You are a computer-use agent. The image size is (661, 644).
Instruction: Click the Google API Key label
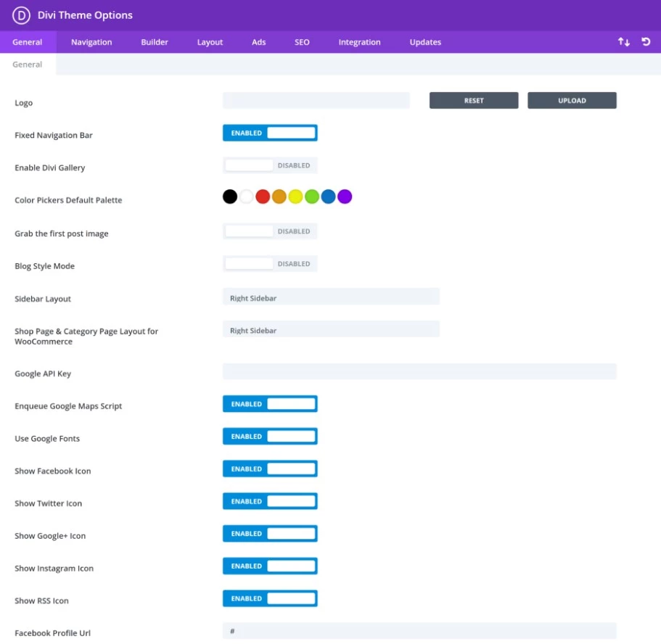click(x=43, y=373)
